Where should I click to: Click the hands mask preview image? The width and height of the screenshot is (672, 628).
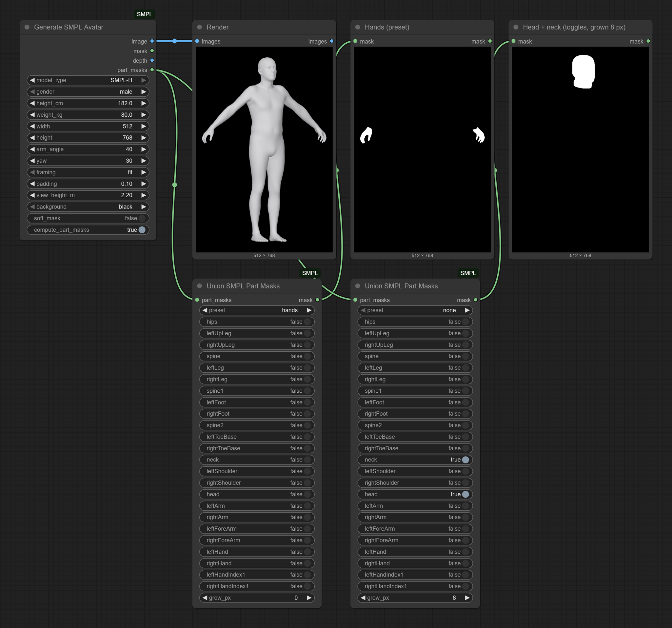click(x=422, y=149)
